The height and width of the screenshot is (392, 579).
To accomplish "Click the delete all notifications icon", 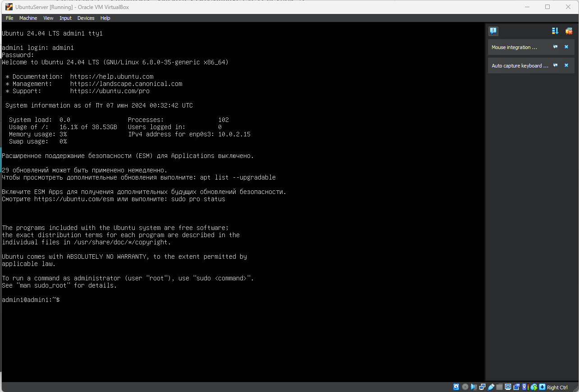I will [x=569, y=31].
